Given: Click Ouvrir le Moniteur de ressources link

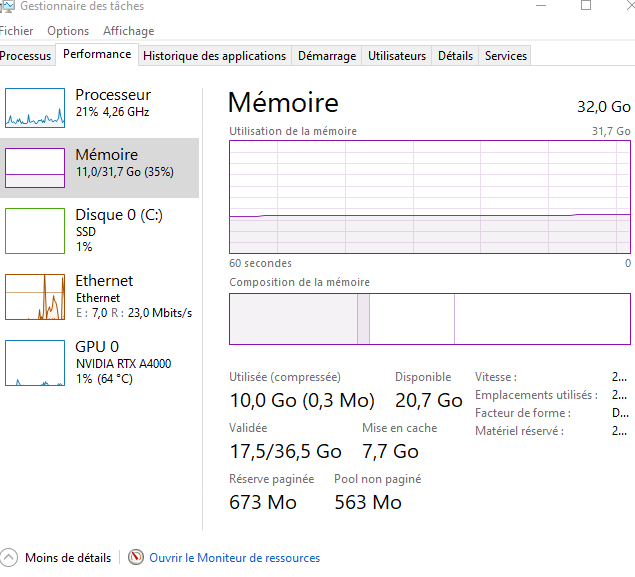Looking at the screenshot, I should [234, 558].
